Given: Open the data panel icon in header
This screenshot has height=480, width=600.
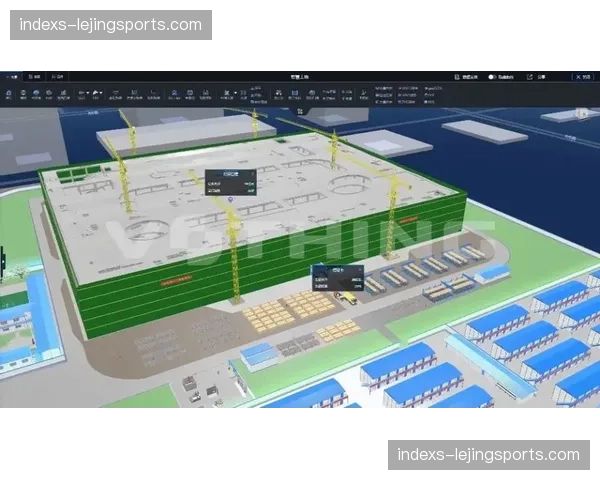Looking at the screenshot, I should pyautogui.click(x=460, y=76).
